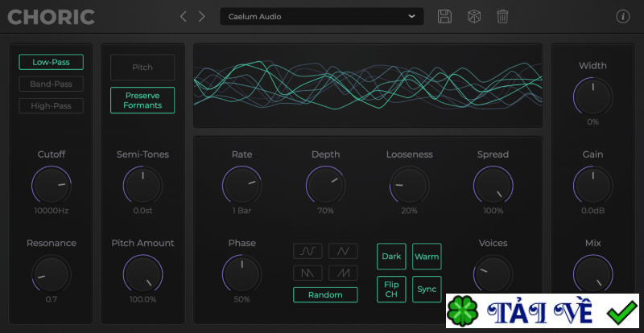Switch filter to Band-Pass

tap(51, 84)
